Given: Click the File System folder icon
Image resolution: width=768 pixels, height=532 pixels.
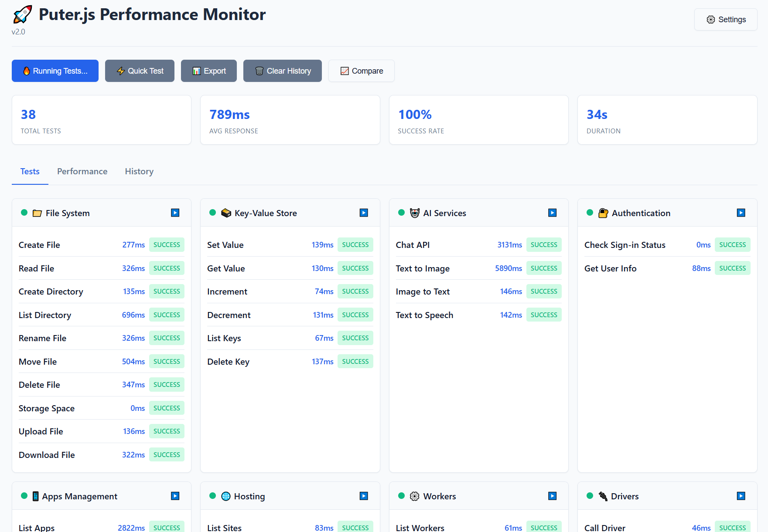Looking at the screenshot, I should [x=37, y=213].
